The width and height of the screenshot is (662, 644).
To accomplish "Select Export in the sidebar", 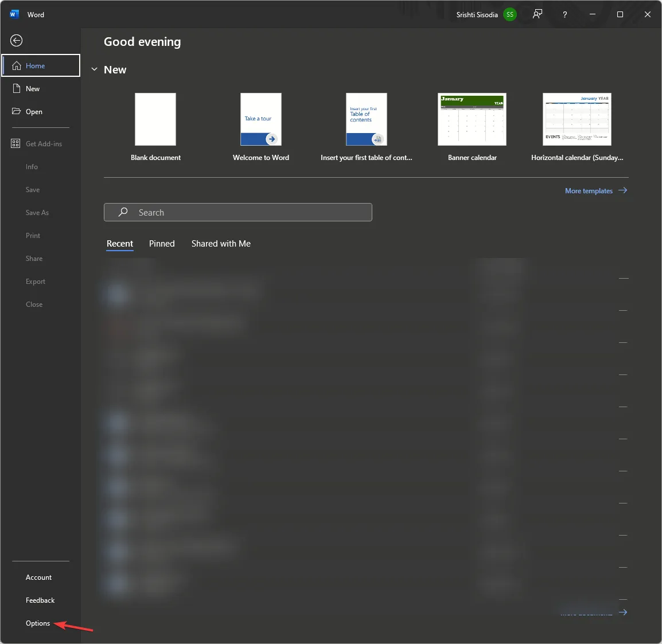I will [x=36, y=282].
